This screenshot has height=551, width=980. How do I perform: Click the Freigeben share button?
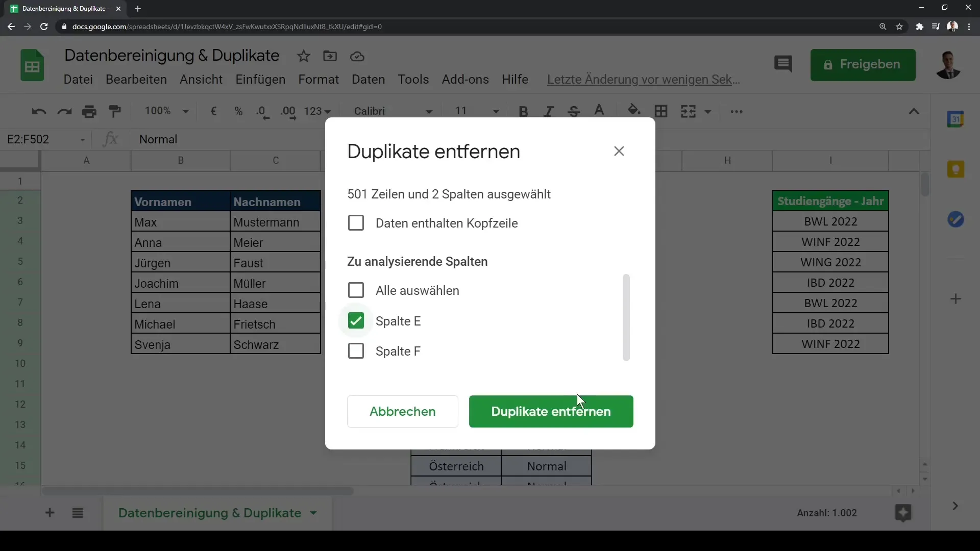point(863,65)
